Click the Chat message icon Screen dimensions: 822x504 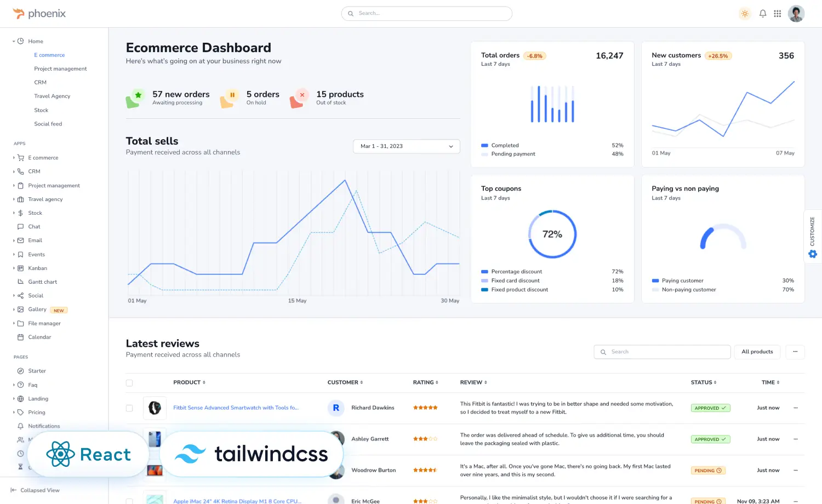[20, 227]
